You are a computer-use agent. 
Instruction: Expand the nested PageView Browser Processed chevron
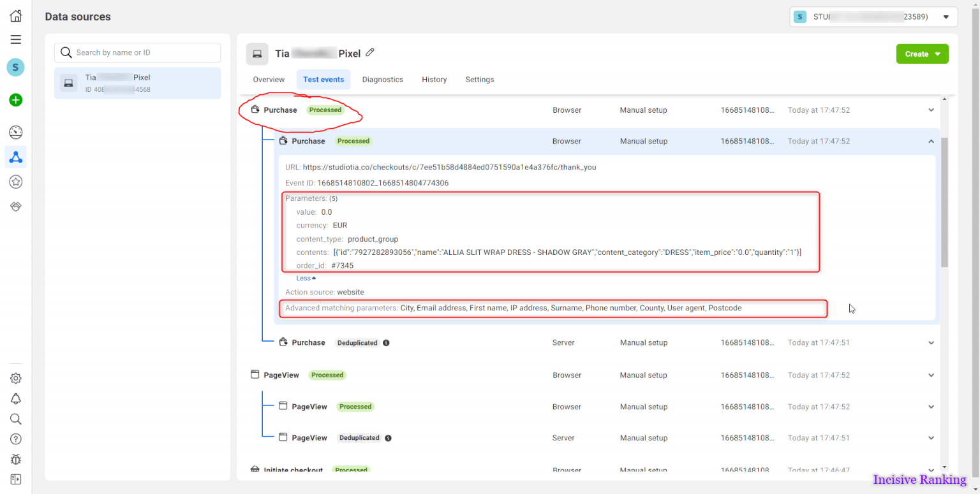(x=931, y=407)
